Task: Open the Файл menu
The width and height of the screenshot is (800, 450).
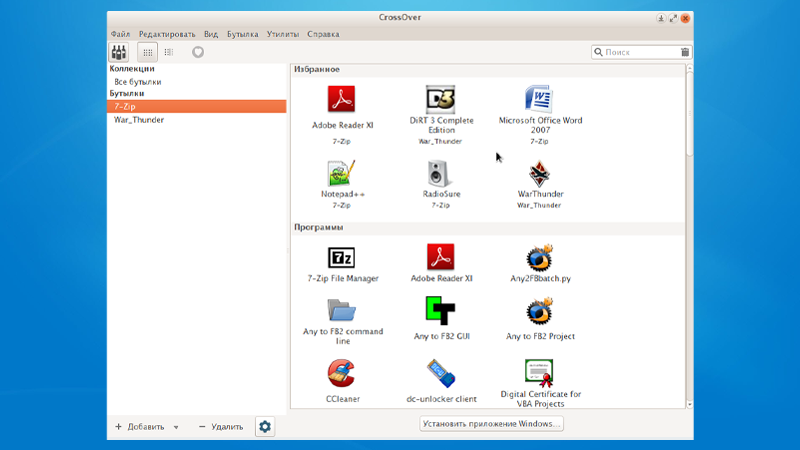Action: 120,34
